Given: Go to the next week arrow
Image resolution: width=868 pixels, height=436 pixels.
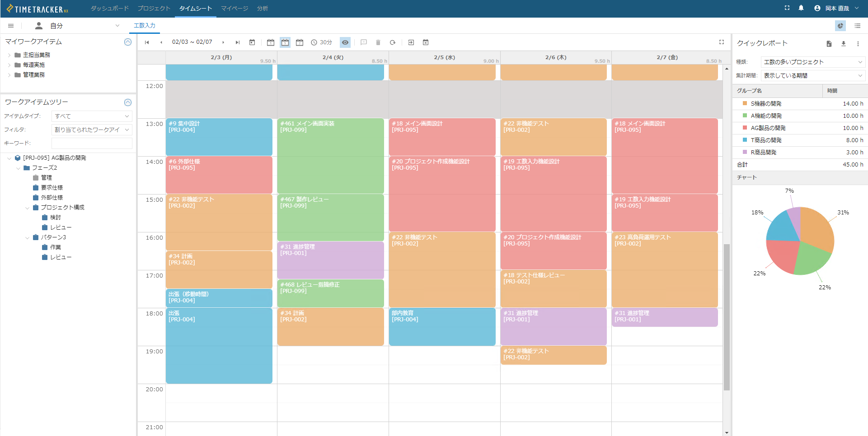Looking at the screenshot, I should click(223, 42).
